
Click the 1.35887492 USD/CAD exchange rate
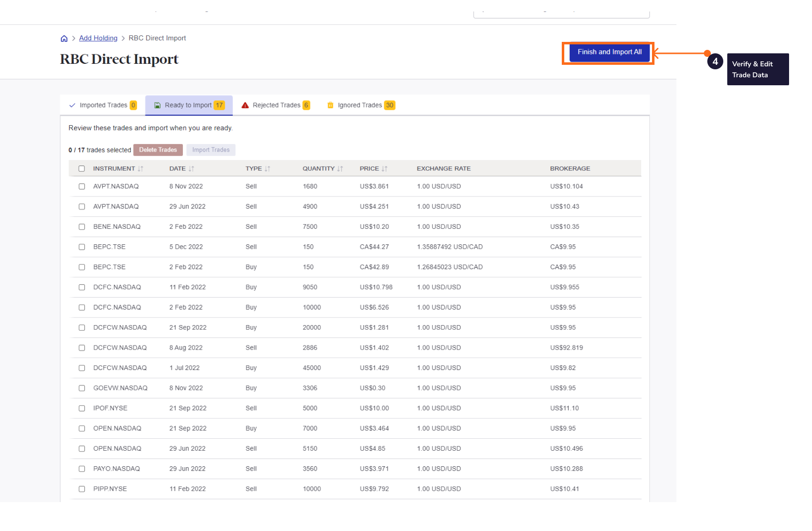(x=450, y=247)
